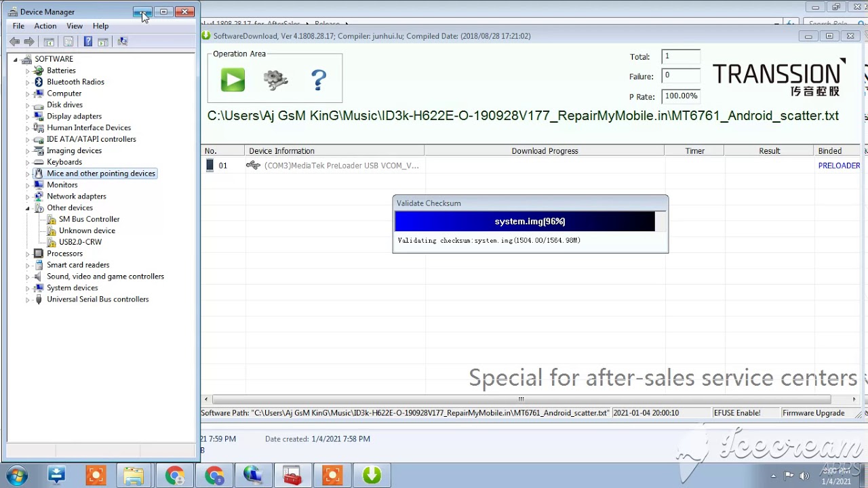Click the Total count field
The height and width of the screenshot is (488, 868).
pyautogui.click(x=681, y=57)
